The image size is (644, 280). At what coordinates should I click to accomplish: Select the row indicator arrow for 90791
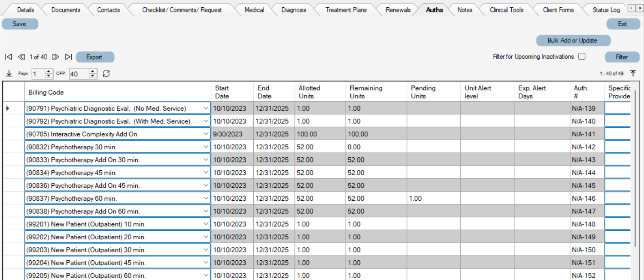8,108
